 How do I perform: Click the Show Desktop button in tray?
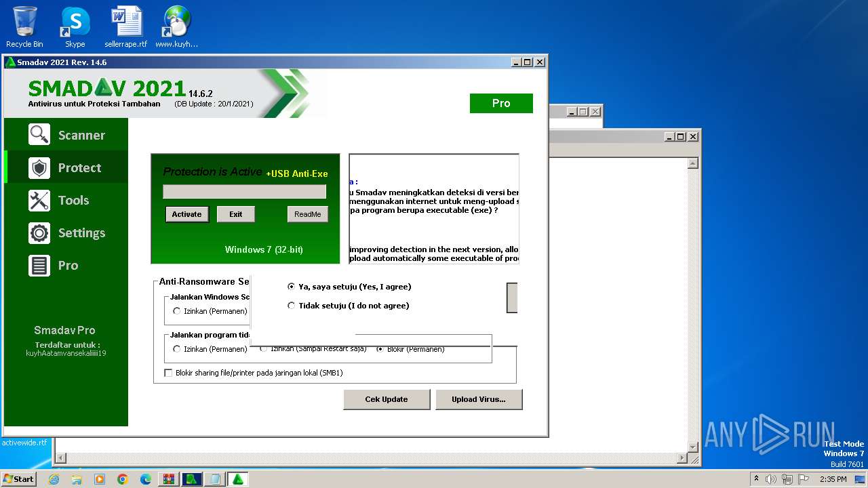pyautogui.click(x=861, y=479)
